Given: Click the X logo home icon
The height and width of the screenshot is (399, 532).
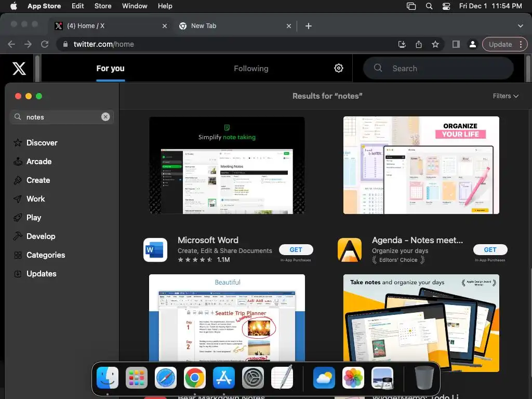Looking at the screenshot, I should (x=19, y=68).
